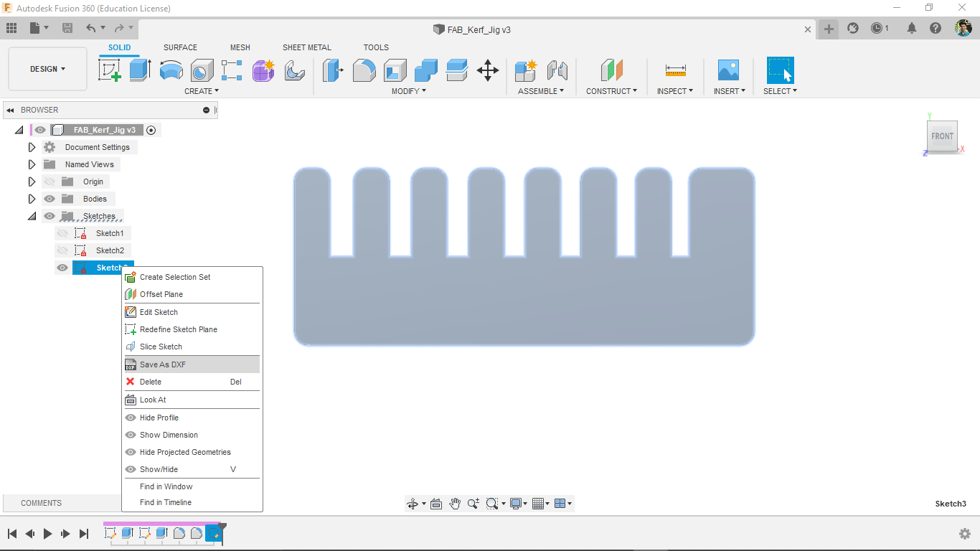Toggle visibility of the Bodies folder

(50, 199)
